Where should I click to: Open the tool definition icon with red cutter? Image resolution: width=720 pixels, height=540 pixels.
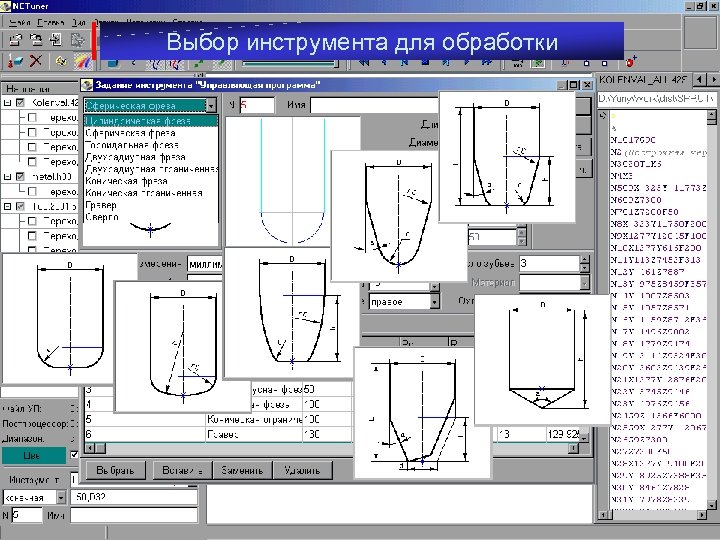coord(15,61)
